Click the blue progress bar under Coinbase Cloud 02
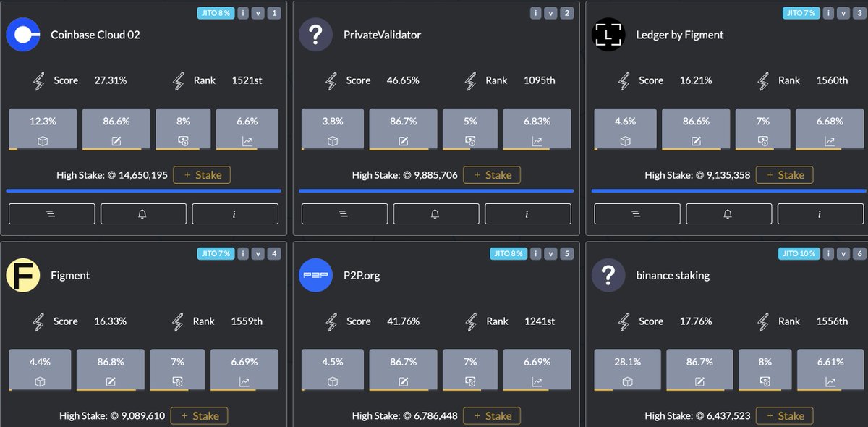The width and height of the screenshot is (868, 427). click(143, 191)
